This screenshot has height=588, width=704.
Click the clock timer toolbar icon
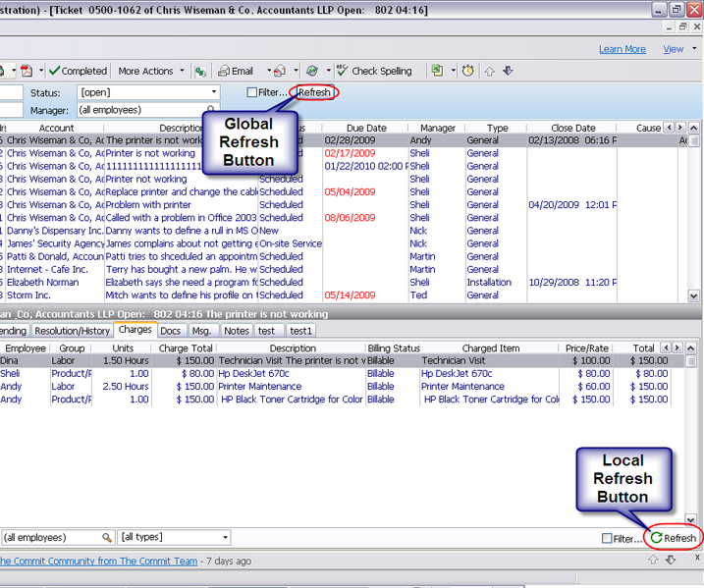coord(468,71)
